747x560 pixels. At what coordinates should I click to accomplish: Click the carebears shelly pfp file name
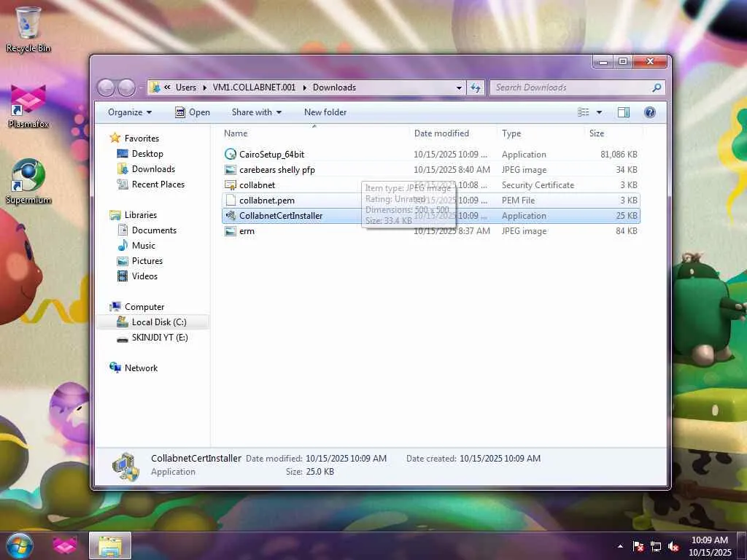(276, 169)
